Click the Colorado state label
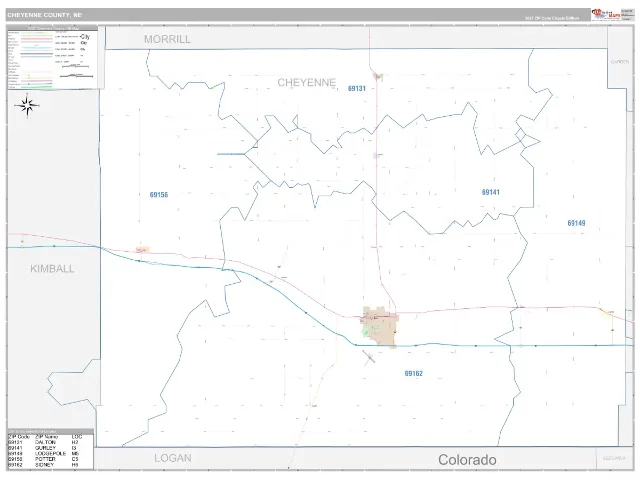Viewport: 640px width, 480px height. 467,460
